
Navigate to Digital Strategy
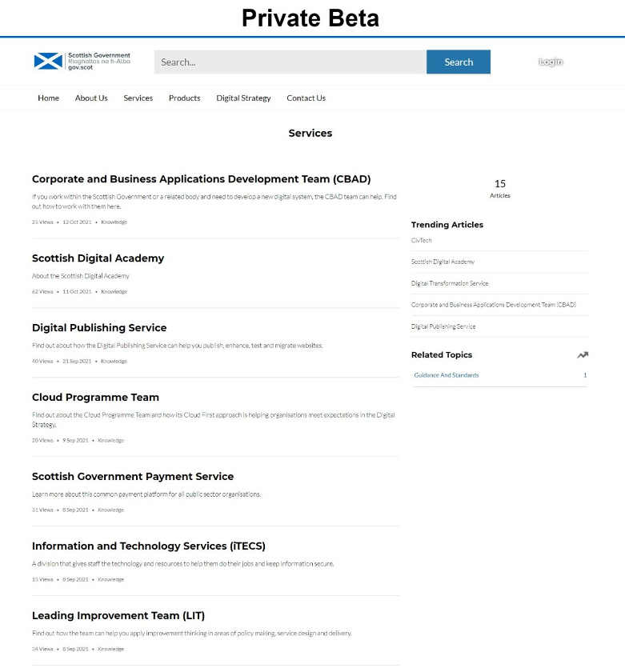[x=243, y=98]
